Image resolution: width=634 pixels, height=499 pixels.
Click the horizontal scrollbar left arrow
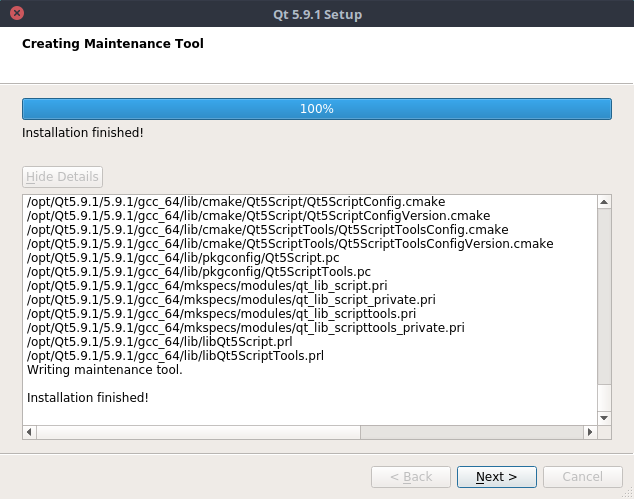[x=29, y=432]
